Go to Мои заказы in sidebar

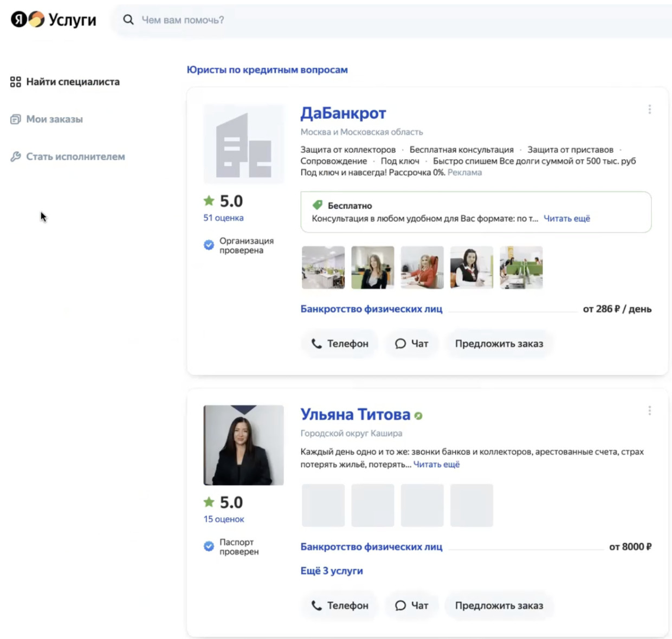[x=54, y=119]
